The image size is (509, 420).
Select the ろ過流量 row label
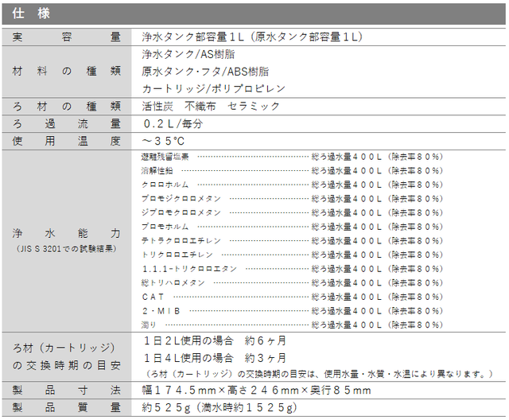coord(67,123)
